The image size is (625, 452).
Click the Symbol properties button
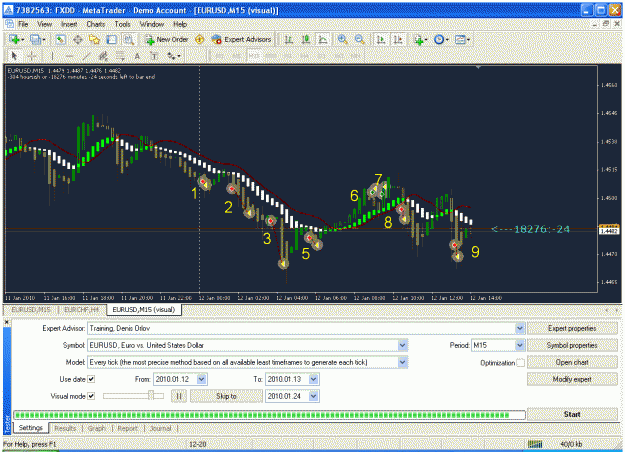(572, 345)
